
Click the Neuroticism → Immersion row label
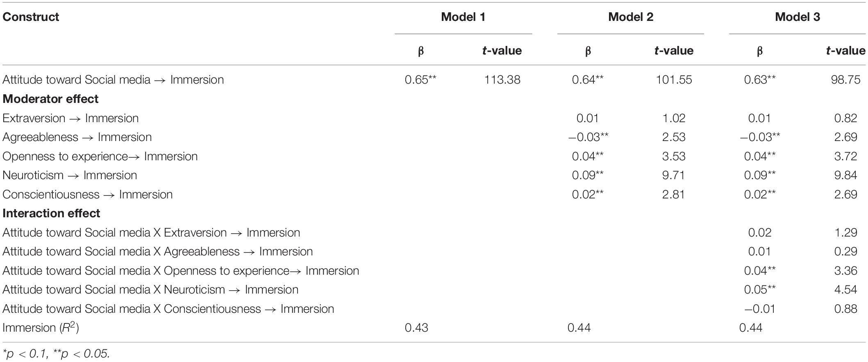click(x=70, y=175)
